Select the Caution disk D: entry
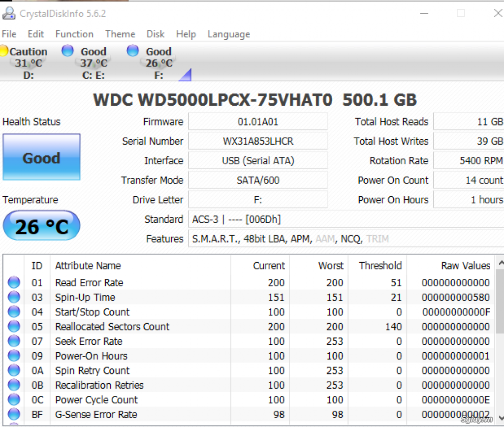Image resolution: width=504 pixels, height=427 pixels. pyautogui.click(x=25, y=63)
